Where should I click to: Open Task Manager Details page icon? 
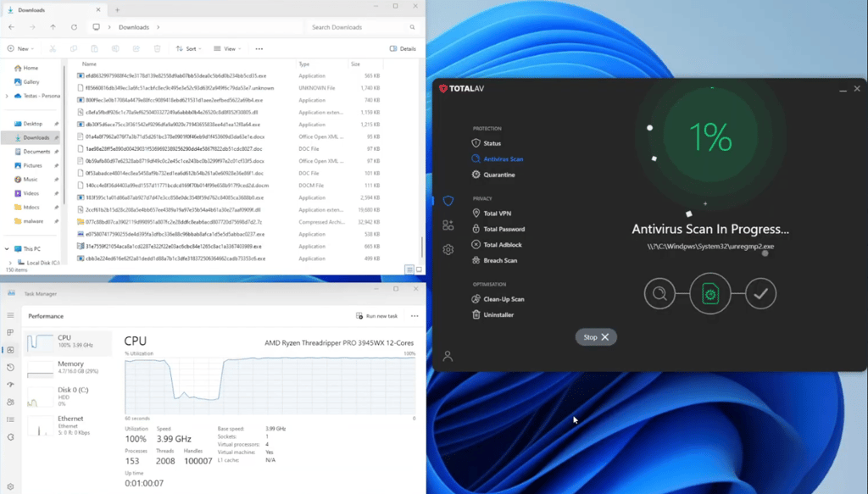(x=10, y=420)
